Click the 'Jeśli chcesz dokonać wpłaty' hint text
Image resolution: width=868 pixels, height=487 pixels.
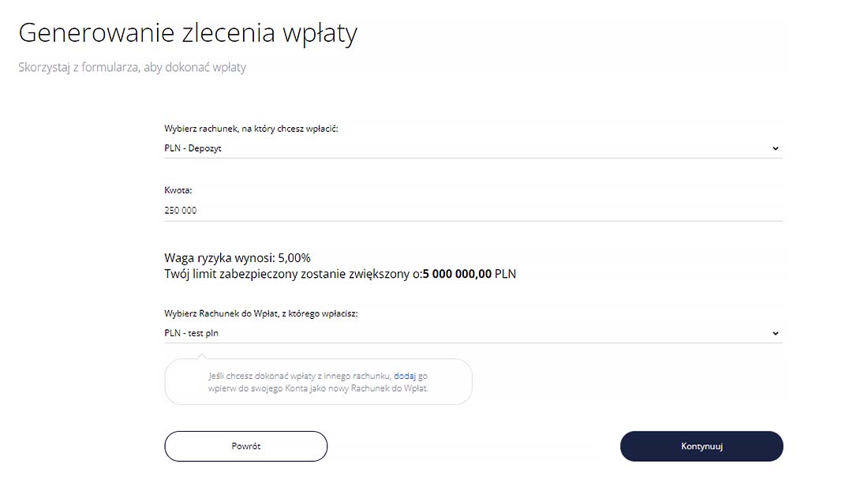coord(300,376)
